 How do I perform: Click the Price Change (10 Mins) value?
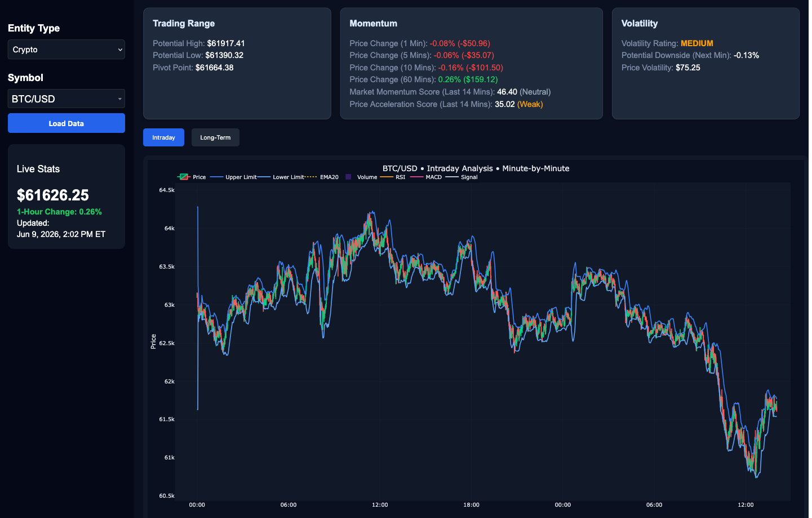click(471, 68)
